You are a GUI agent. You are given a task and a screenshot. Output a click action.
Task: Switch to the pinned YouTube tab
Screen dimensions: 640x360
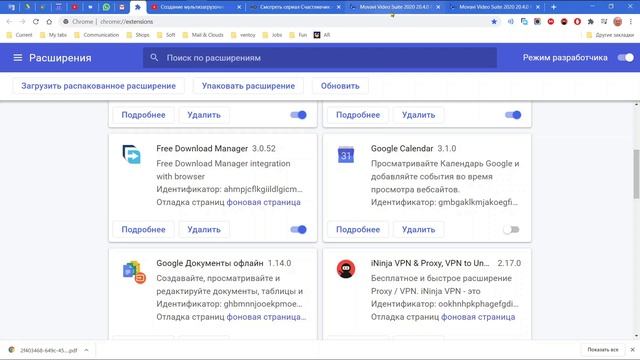(x=74, y=7)
